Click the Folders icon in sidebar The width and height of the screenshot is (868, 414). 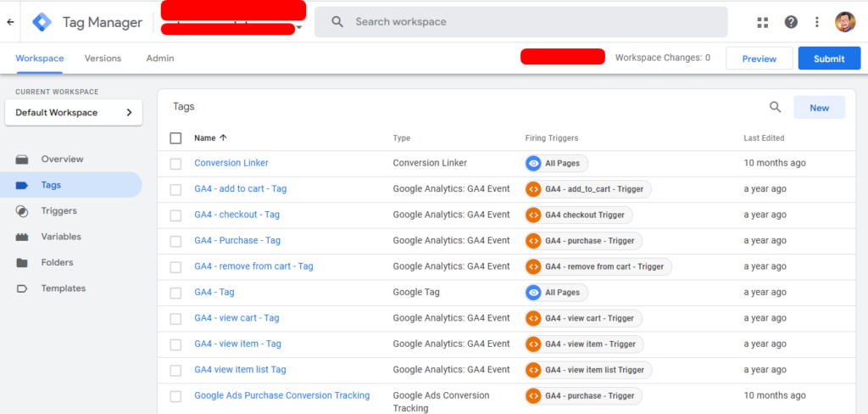point(22,263)
